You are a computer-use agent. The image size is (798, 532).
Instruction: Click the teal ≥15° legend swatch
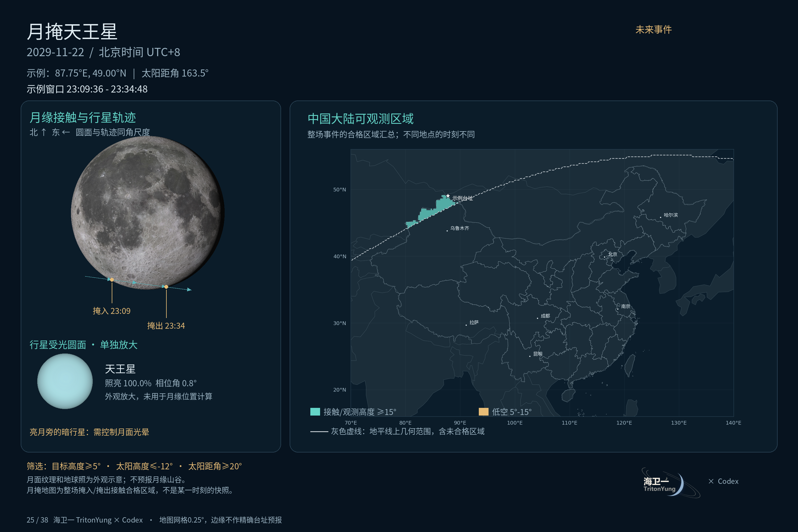click(315, 411)
